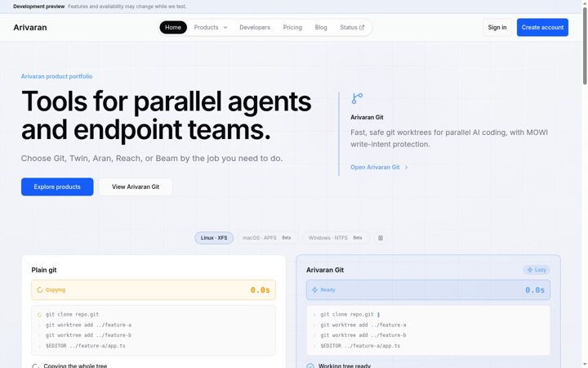The width and height of the screenshot is (588, 368).
Task: Click the Sign in button
Action: pyautogui.click(x=497, y=28)
